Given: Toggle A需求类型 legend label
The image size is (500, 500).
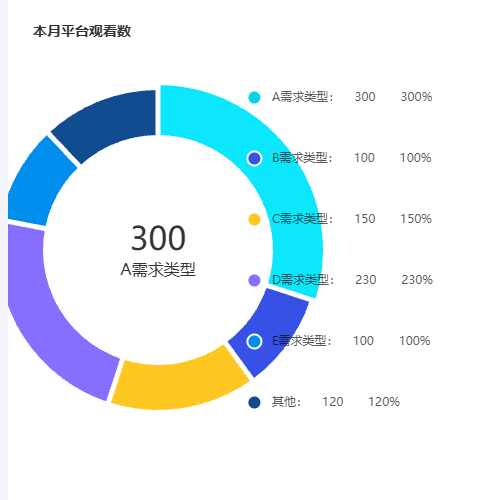Looking at the screenshot, I should 303,97.
